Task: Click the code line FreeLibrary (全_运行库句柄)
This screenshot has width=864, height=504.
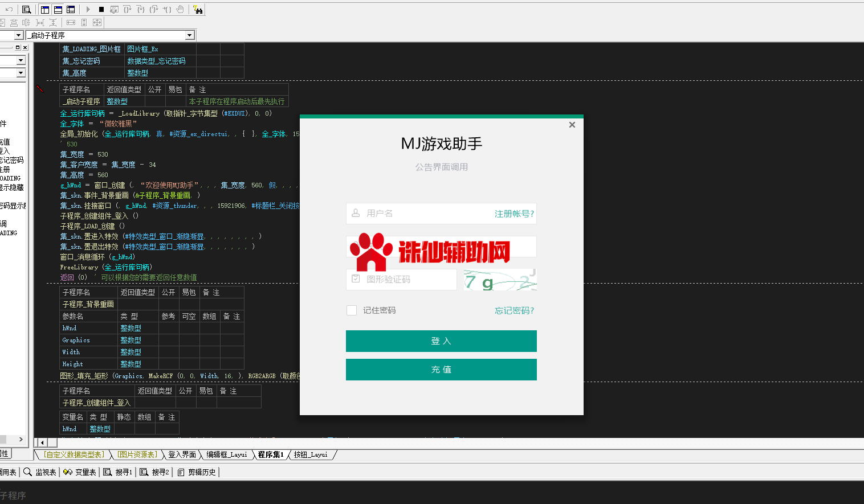Action: click(x=106, y=267)
